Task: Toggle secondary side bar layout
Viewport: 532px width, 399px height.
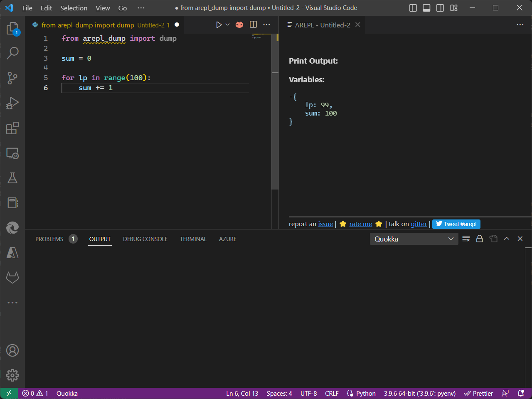Action: [x=440, y=8]
